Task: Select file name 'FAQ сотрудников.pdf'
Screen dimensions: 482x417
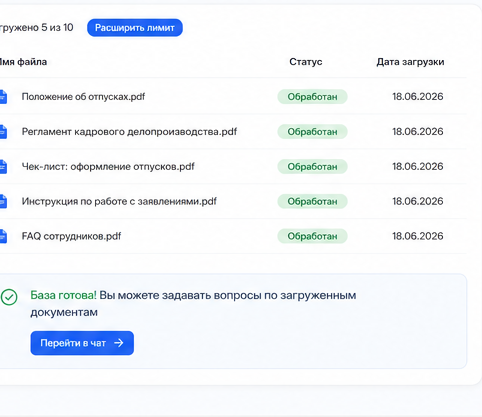Action: [71, 236]
